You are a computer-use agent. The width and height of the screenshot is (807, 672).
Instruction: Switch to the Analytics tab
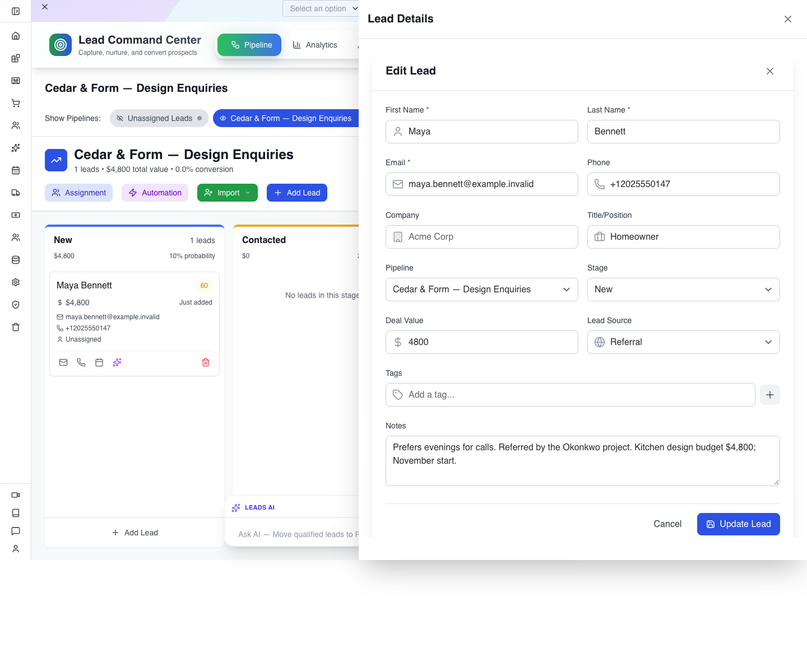pos(315,45)
